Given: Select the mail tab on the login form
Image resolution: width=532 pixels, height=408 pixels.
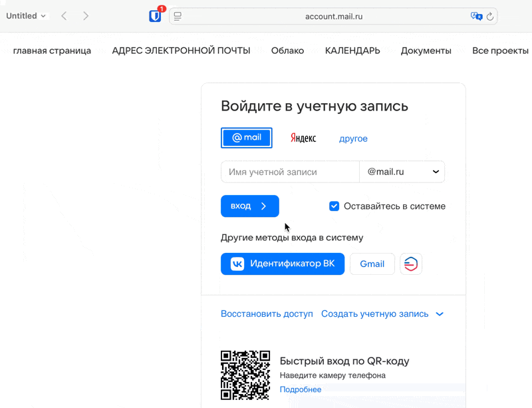Looking at the screenshot, I should [246, 138].
